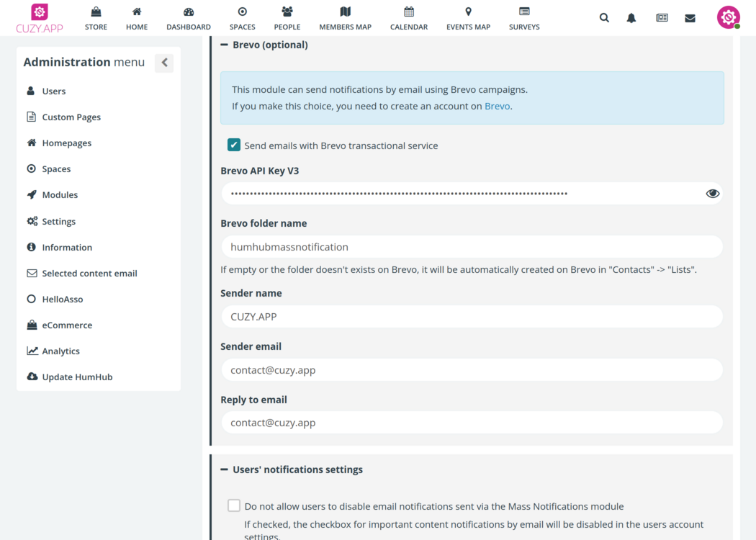Open the search magnifier icon
This screenshot has height=540, width=756.
[x=603, y=18]
